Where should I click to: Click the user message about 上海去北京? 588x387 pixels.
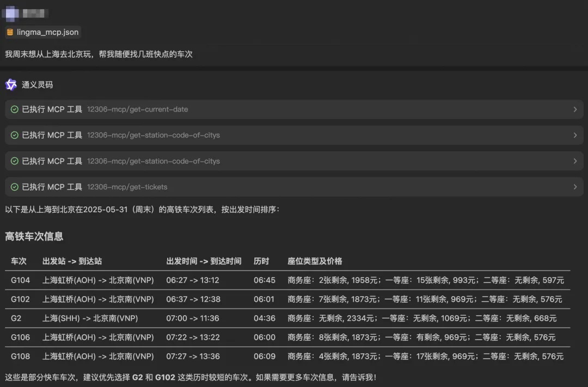coord(99,54)
